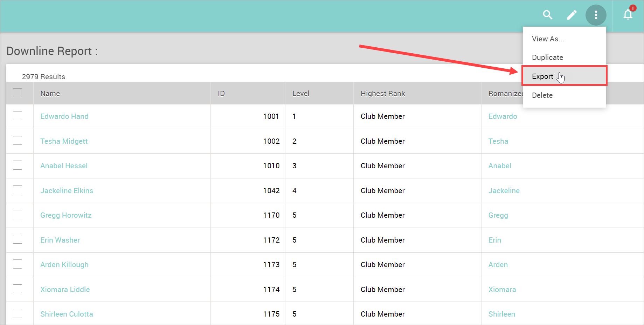
Task: Click the romanized name link Xiomara
Action: [502, 290]
